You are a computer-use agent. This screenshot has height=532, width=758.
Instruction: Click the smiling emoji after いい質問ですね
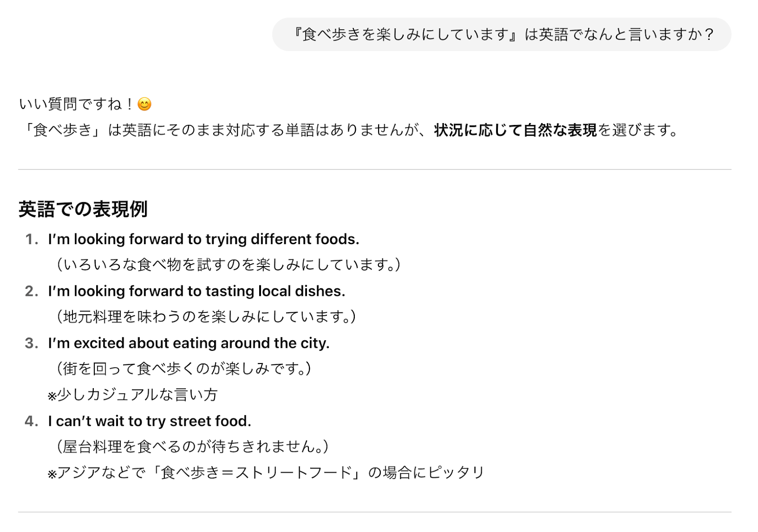click(x=144, y=104)
